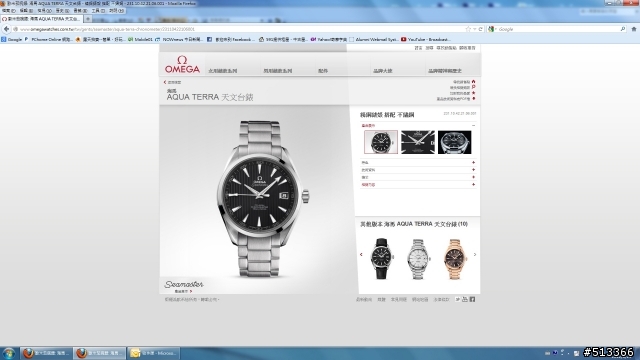Click the red PDF download icon
The image size is (640, 360).
(473, 98)
